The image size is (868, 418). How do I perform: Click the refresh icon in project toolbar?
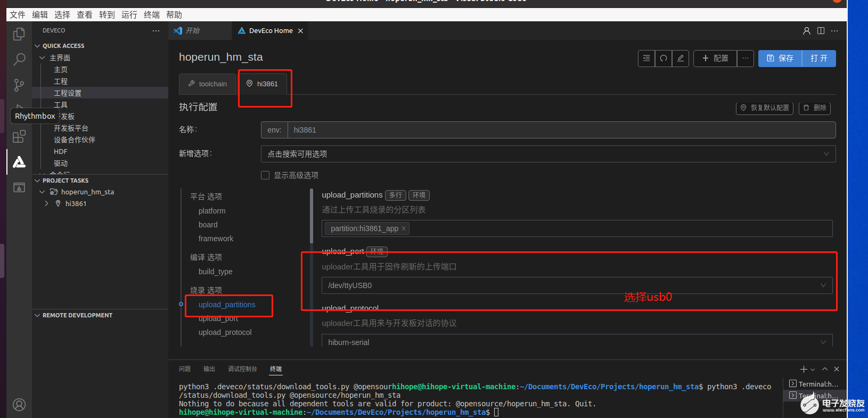[664, 59]
